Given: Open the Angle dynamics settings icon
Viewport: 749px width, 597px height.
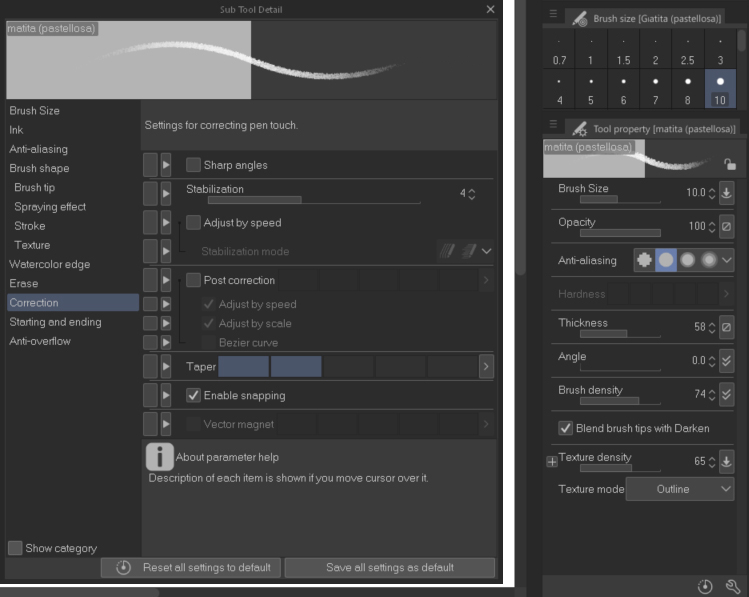Looking at the screenshot, I should [x=727, y=361].
